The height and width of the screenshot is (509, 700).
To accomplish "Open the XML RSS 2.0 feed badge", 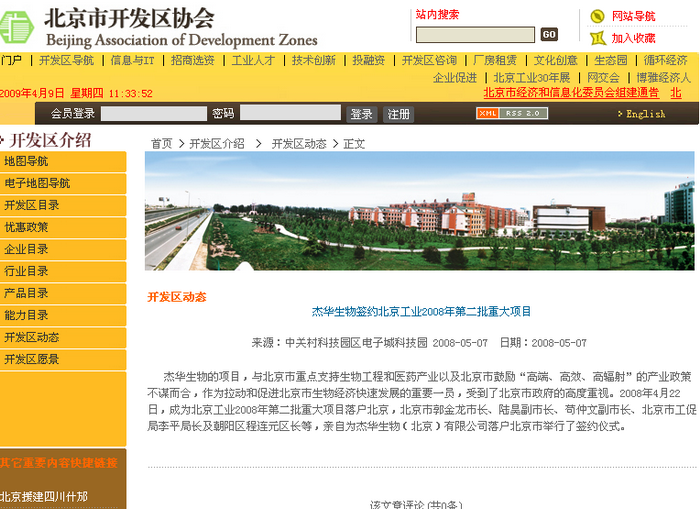I will coord(513,114).
